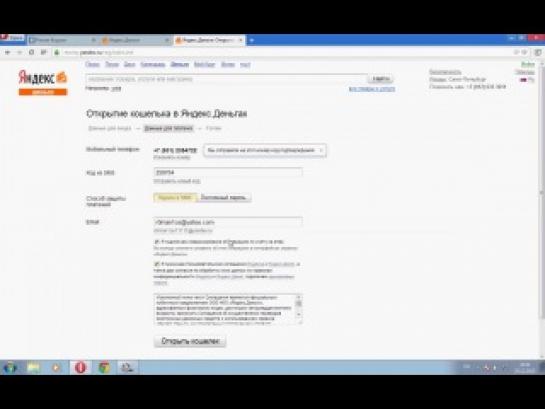Image resolution: width=545 pixels, height=409 pixels.
Task: Click the Найти search button
Action: pos(381,79)
